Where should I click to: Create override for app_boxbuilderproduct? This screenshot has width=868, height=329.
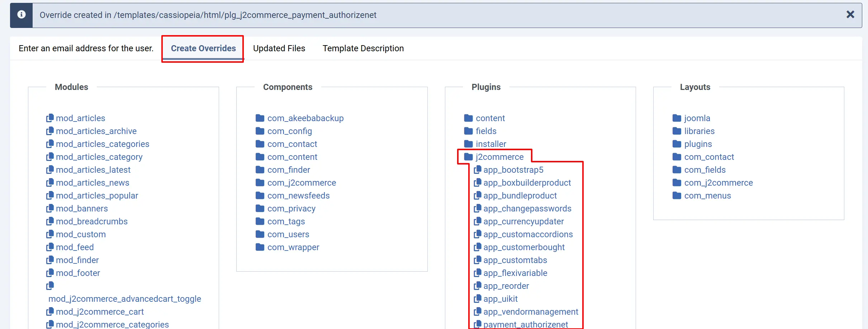click(x=522, y=182)
